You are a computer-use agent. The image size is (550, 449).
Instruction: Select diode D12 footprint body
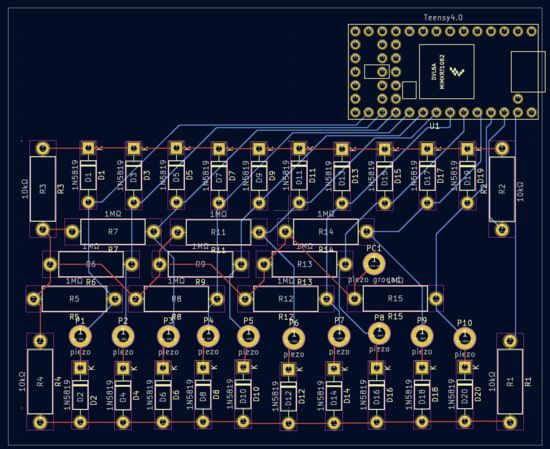[x=288, y=396]
